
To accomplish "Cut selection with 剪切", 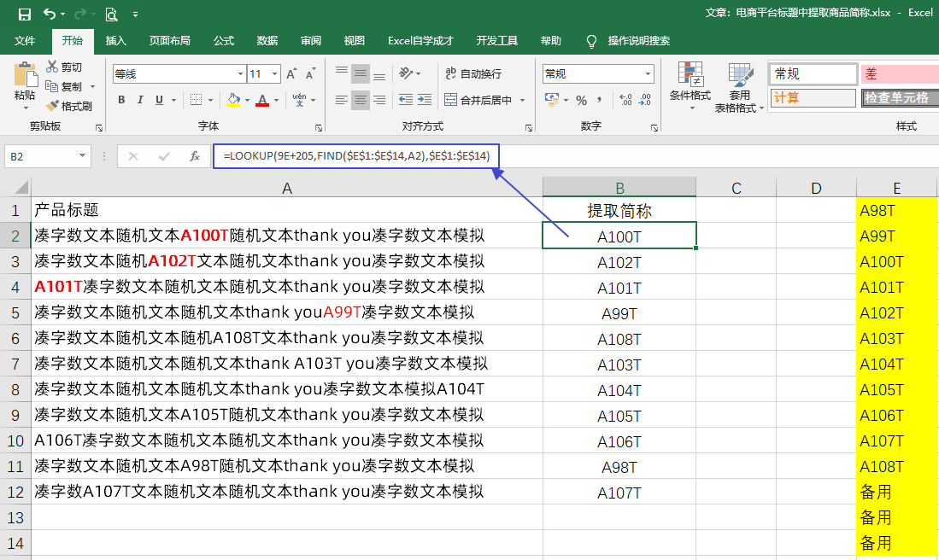I will click(x=65, y=67).
